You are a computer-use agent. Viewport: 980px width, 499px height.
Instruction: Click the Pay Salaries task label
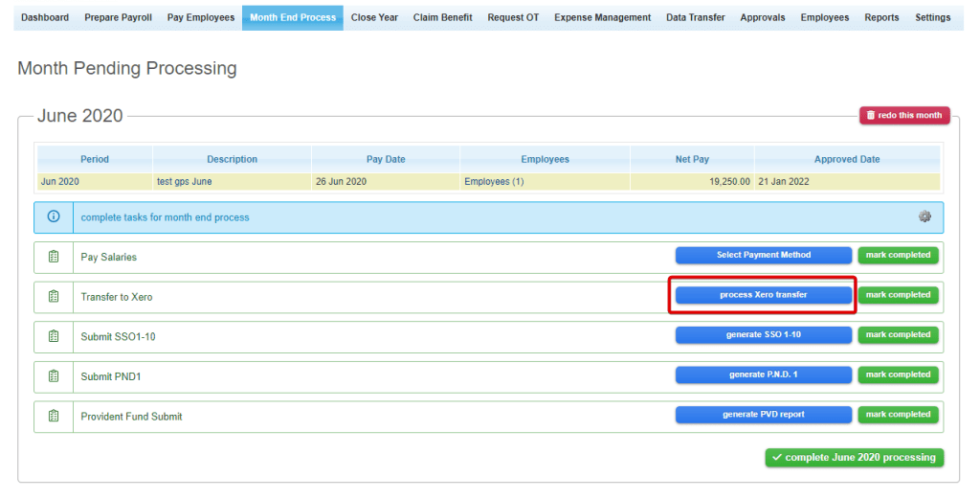point(109,257)
